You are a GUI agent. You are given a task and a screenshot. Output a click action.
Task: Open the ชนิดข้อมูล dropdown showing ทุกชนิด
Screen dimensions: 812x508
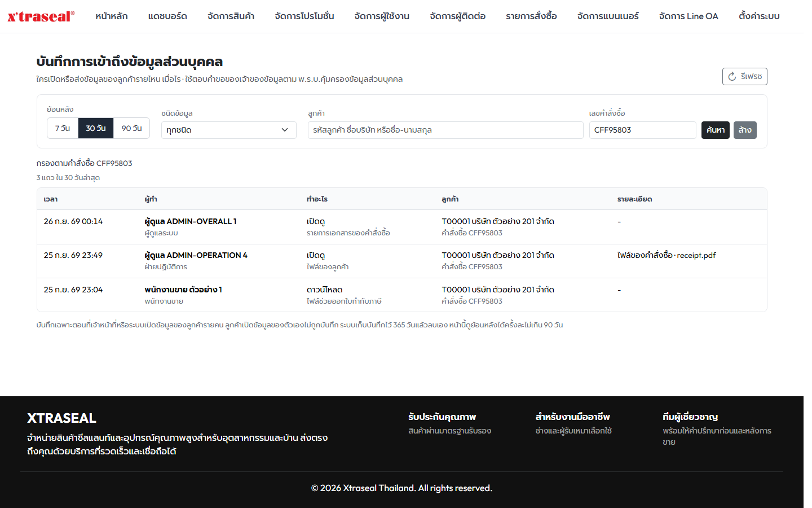(229, 130)
